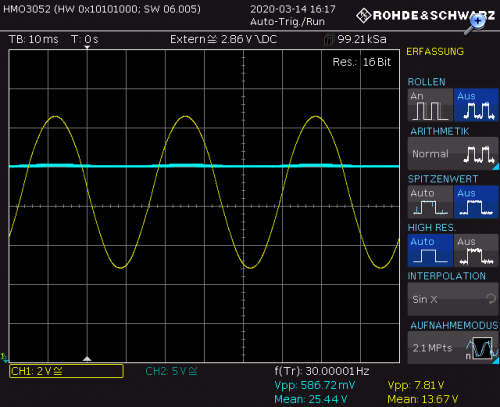Viewport: 500px width, 407px height.
Task: Set ROLLEN mode to An
Action: point(430,105)
